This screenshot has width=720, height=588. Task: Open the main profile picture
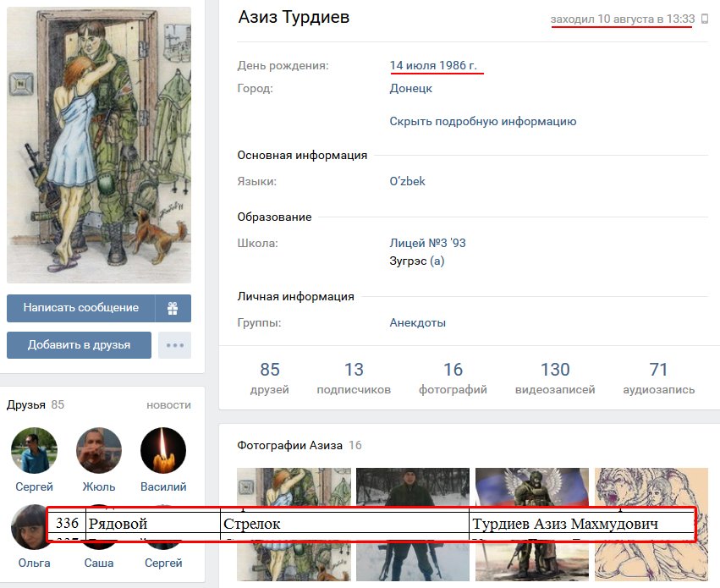(99, 145)
